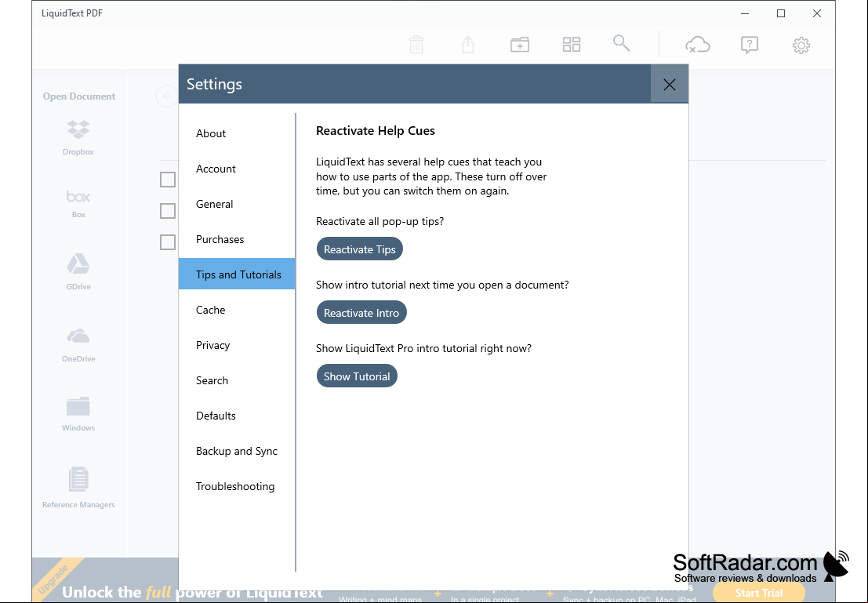
Task: Open settings gear icon in toolbar
Action: 801,45
